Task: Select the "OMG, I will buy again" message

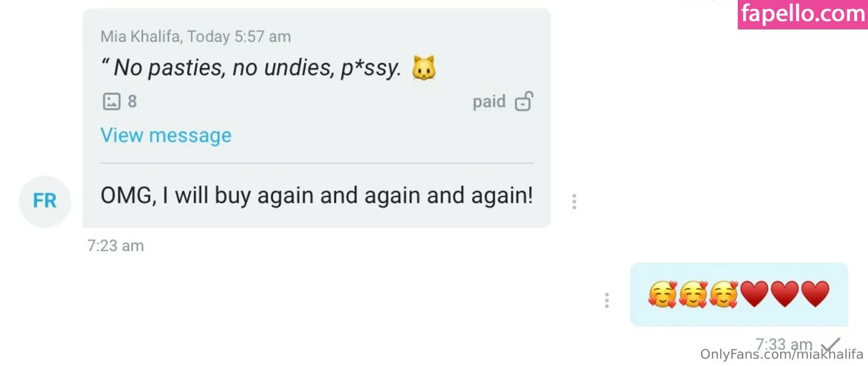Action: (x=316, y=195)
